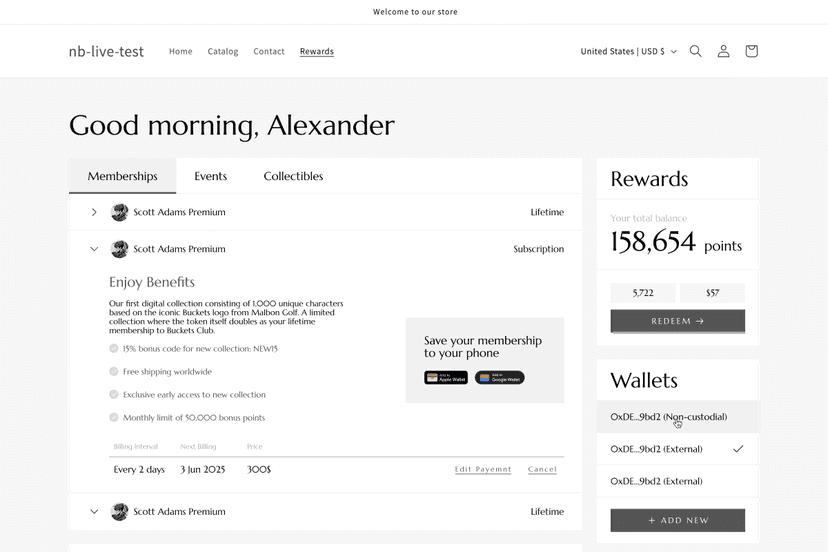The width and height of the screenshot is (828, 552).
Task: Select the Non-custodial wallet 0xDE...9bd2
Action: (x=668, y=417)
